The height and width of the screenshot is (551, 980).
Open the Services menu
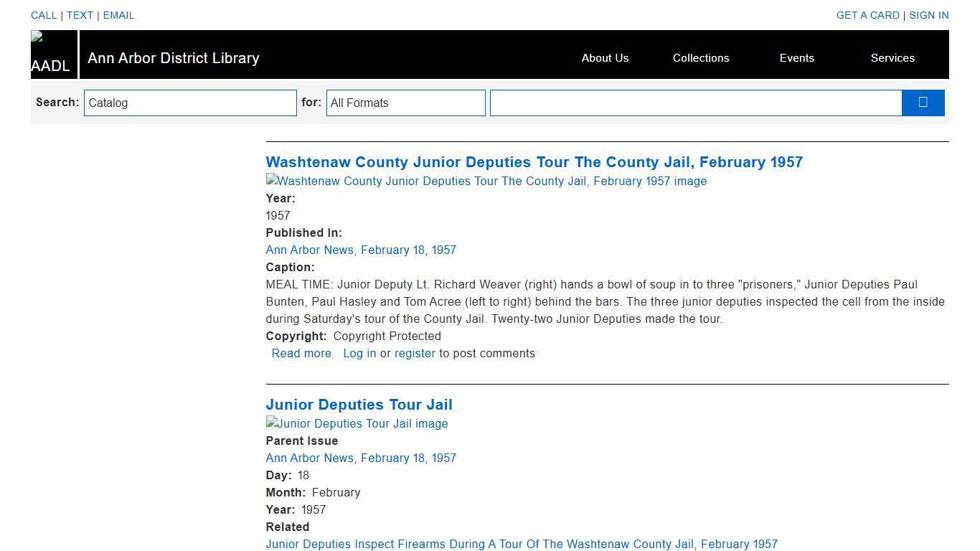[892, 58]
